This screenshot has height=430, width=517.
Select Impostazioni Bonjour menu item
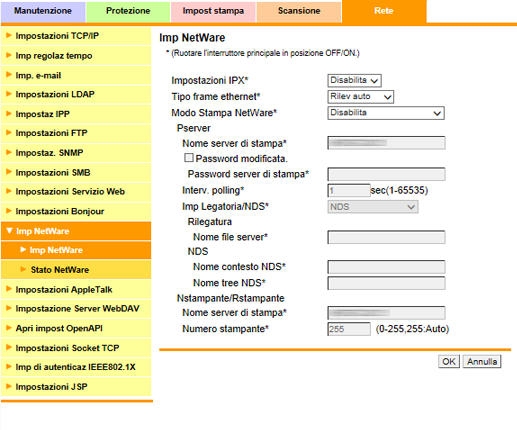(76, 211)
